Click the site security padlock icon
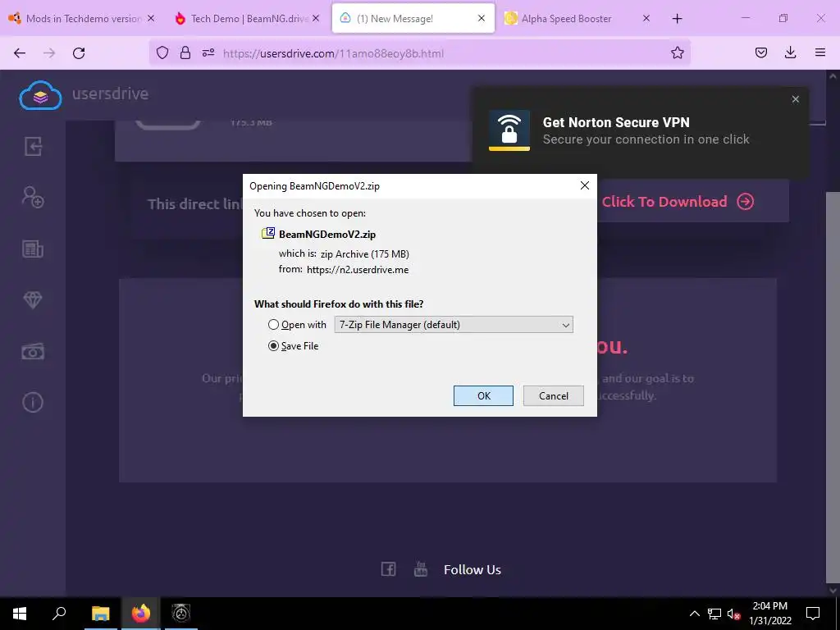The height and width of the screenshot is (630, 840). [185, 52]
